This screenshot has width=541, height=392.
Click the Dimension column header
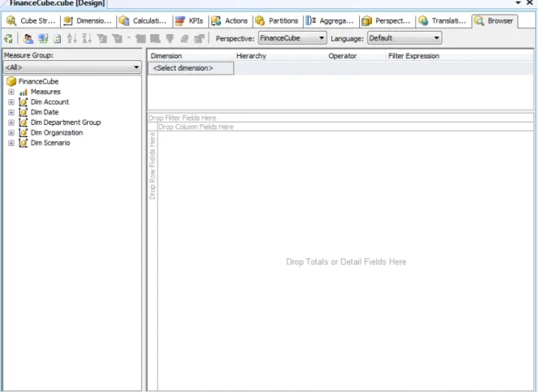191,56
